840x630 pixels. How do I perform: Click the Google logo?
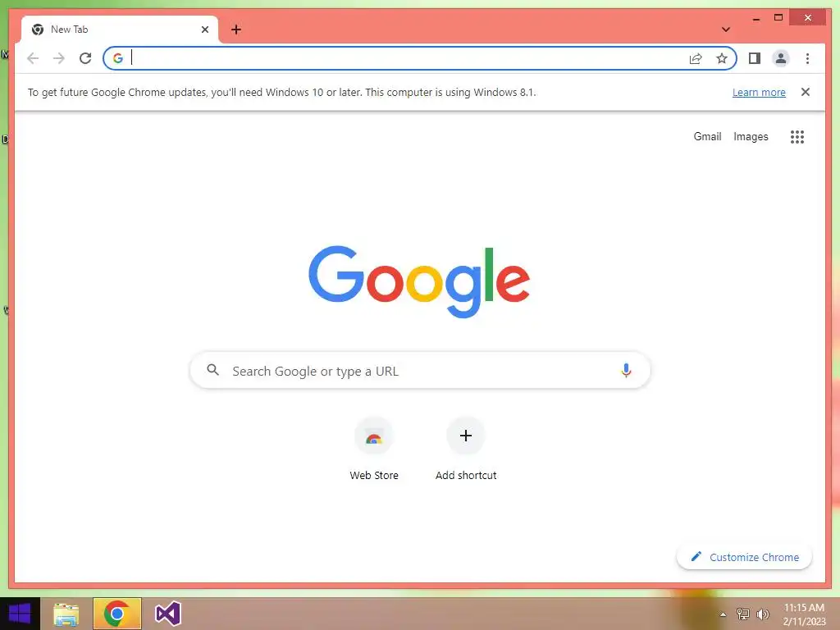419,281
